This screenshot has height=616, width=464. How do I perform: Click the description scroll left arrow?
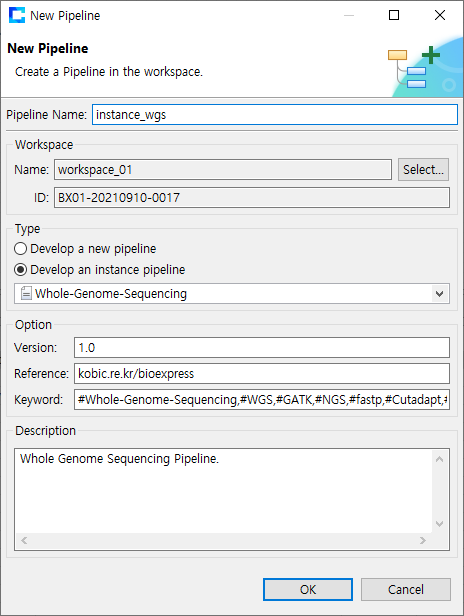pos(24,541)
